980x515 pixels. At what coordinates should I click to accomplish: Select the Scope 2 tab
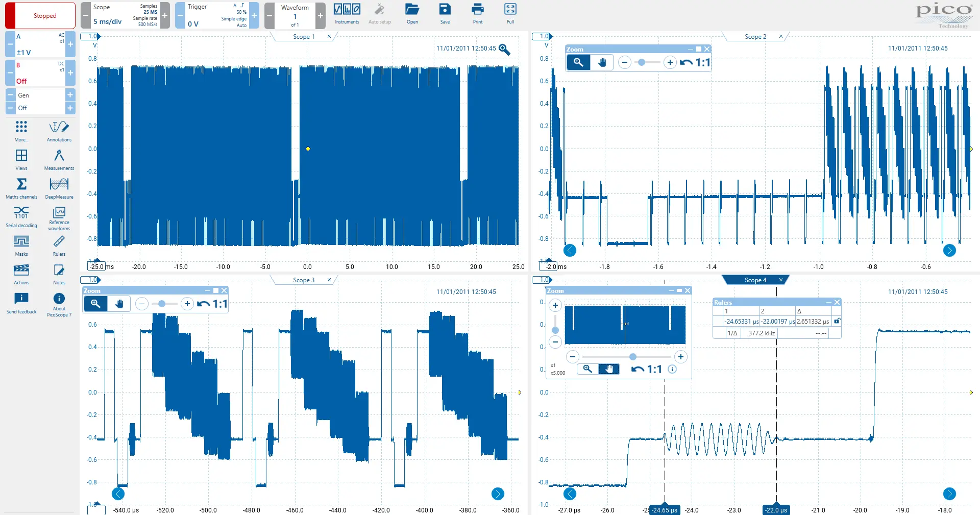755,37
